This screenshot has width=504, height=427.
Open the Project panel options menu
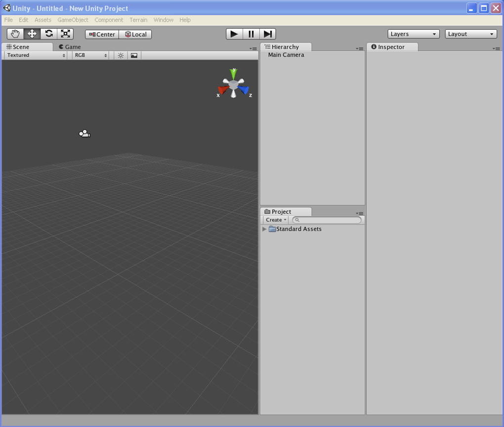click(x=359, y=213)
